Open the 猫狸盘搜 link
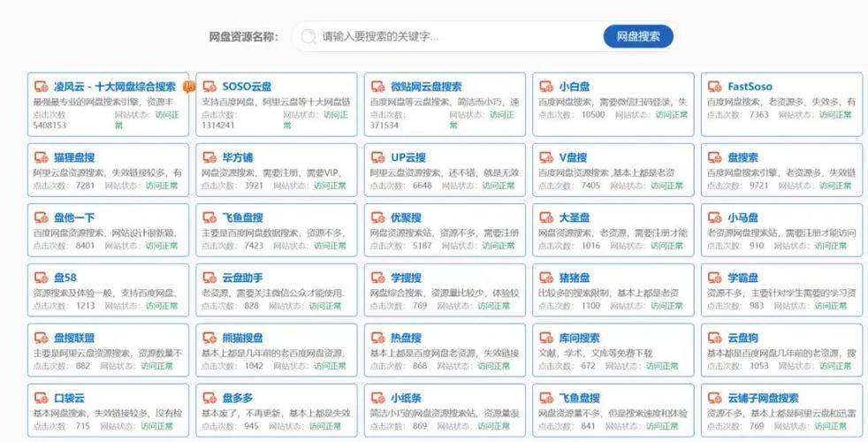Image resolution: width=868 pixels, height=442 pixels. (x=74, y=158)
